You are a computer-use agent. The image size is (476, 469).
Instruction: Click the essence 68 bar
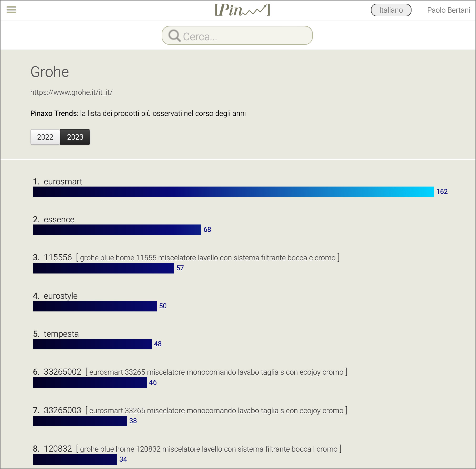pos(117,230)
